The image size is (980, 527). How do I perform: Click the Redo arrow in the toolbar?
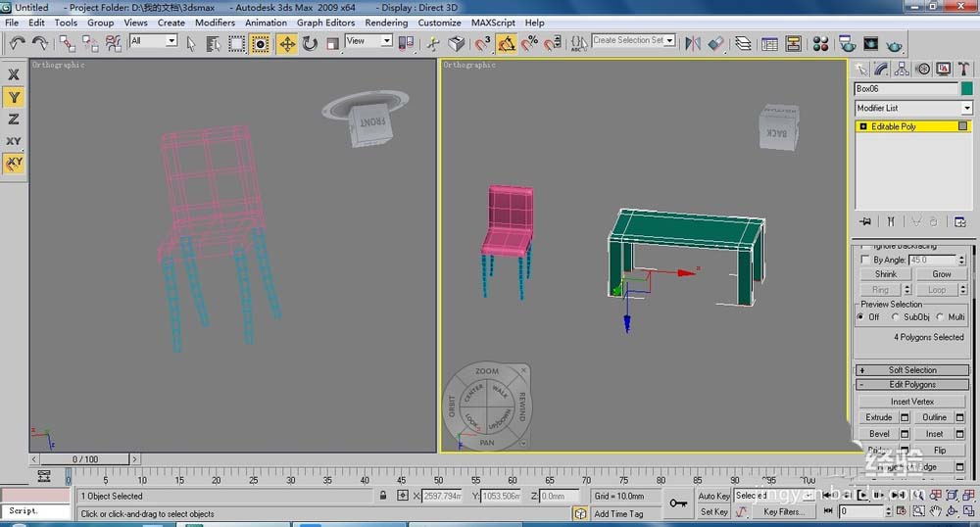click(40, 43)
